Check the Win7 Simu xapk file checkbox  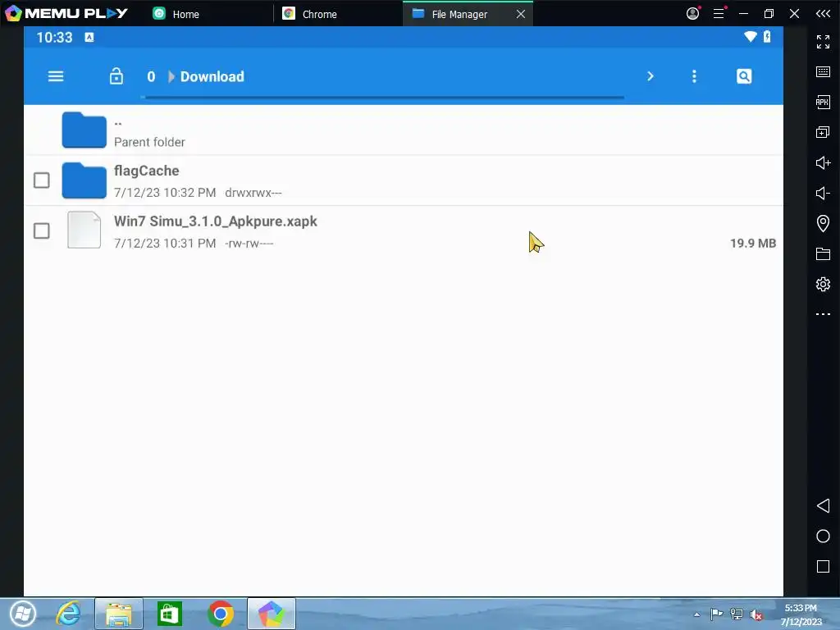(x=41, y=231)
